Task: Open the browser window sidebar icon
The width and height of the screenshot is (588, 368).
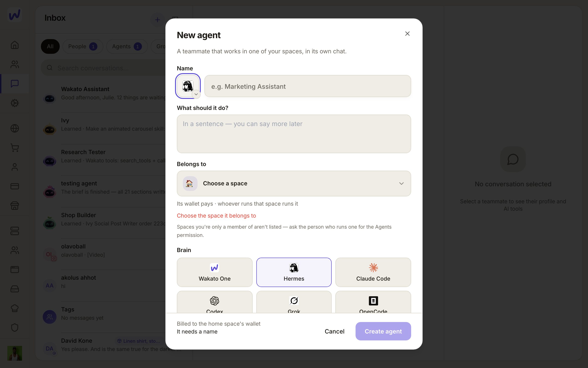Action: (14, 269)
